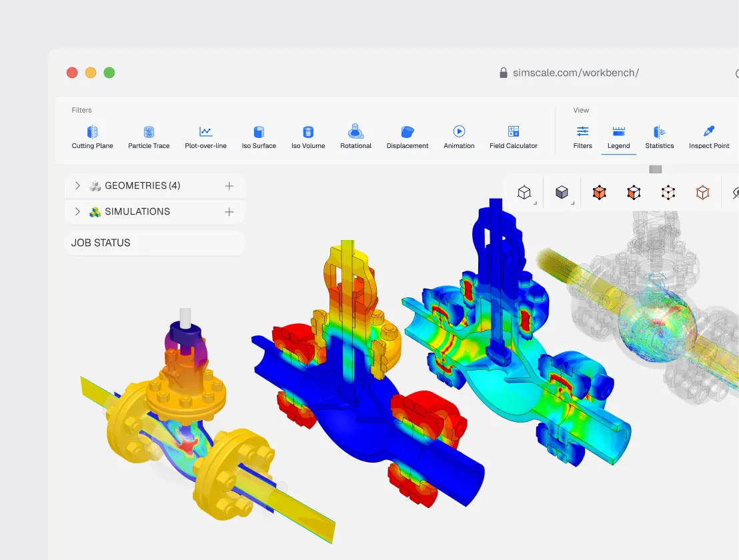Add an Iso Surface filter

259,137
